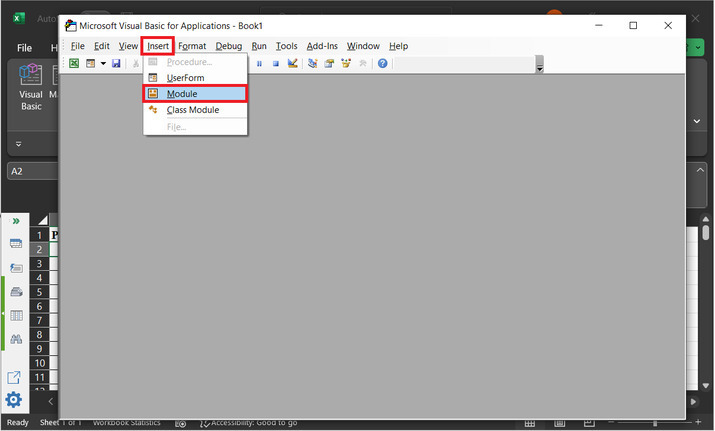Image resolution: width=715 pixels, height=431 pixels.
Task: Choose Module from the Insert menu
Action: pyautogui.click(x=195, y=93)
